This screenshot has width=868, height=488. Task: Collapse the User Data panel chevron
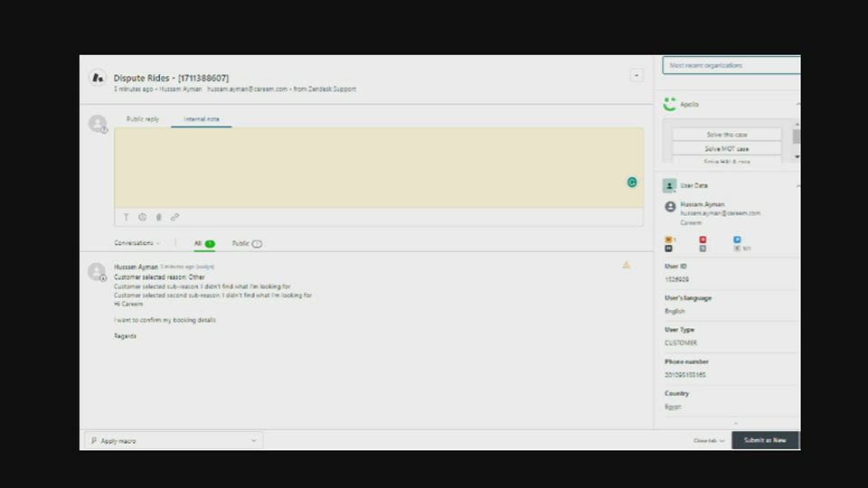point(797,185)
